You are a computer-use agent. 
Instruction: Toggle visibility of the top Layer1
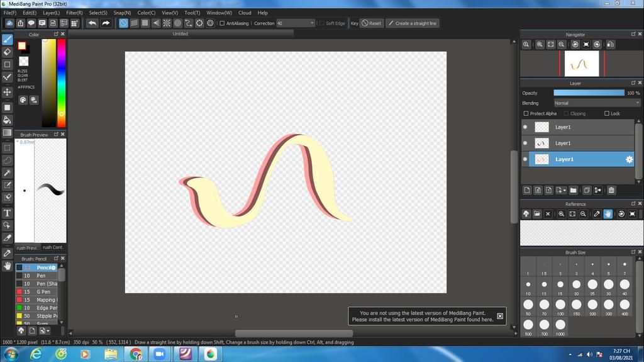click(525, 127)
